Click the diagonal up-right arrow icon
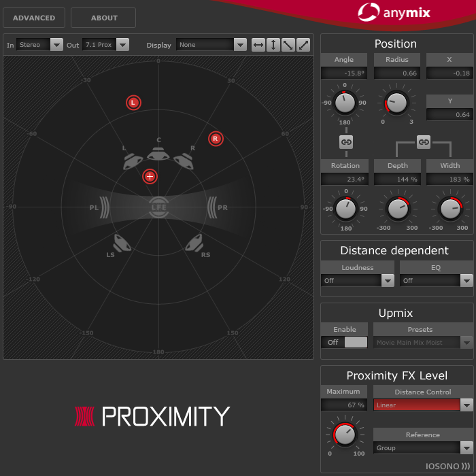 [x=303, y=45]
